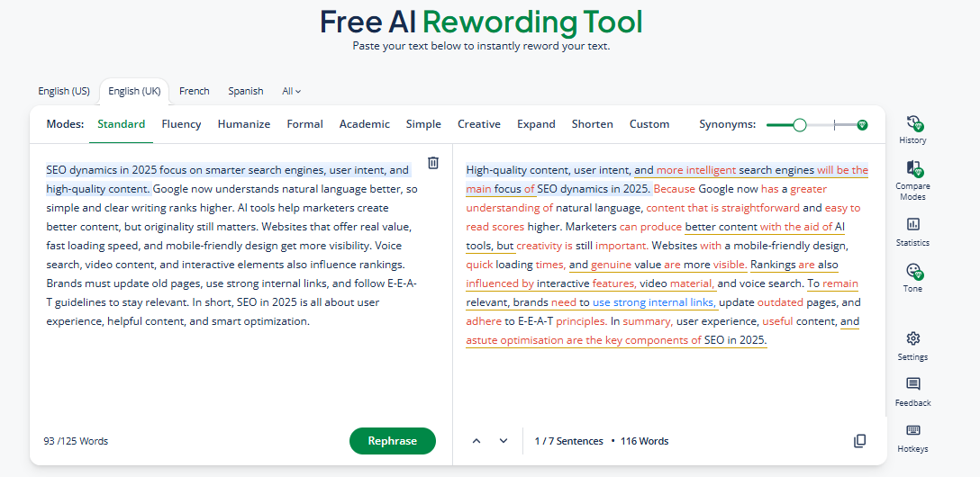Select the Standard mode

[122, 124]
